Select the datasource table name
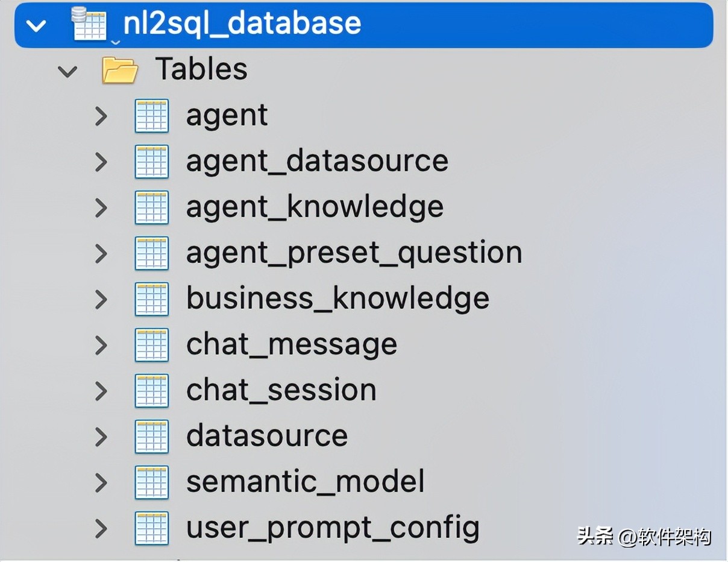Viewport: 728px width, 562px height. click(x=267, y=437)
